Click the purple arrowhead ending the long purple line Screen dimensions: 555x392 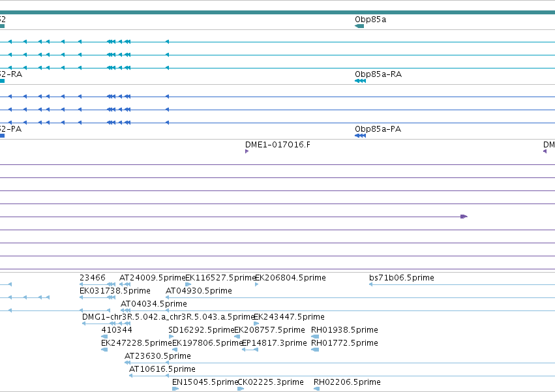click(x=464, y=217)
